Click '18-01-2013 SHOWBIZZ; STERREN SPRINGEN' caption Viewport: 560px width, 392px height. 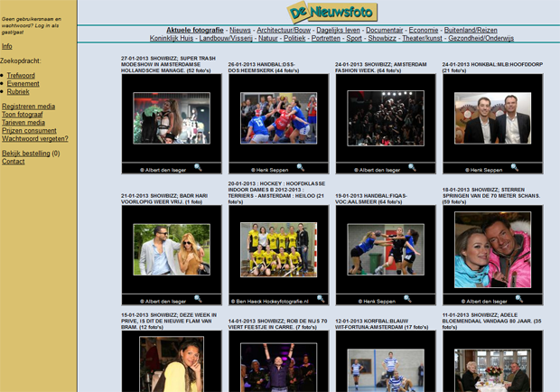pos(491,196)
